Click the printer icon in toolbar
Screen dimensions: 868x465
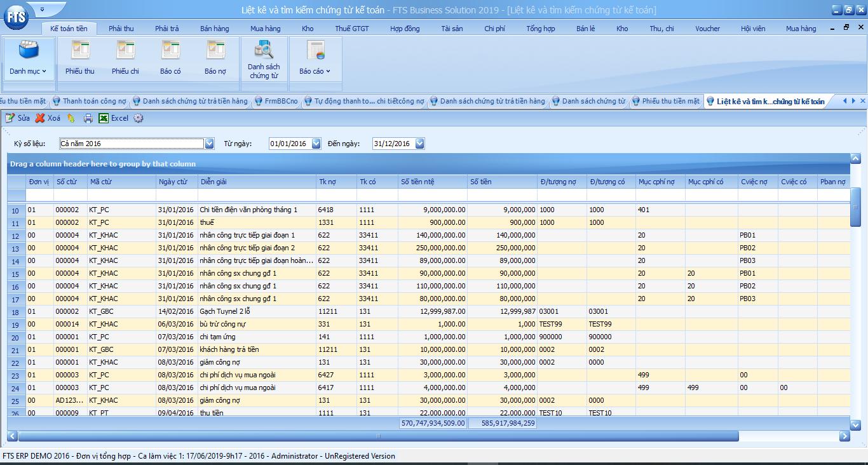tap(88, 118)
